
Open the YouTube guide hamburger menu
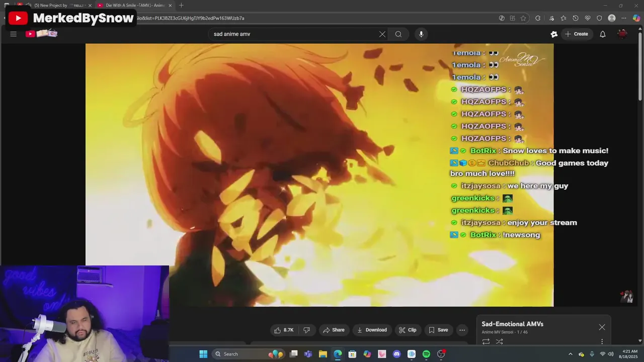pyautogui.click(x=14, y=34)
